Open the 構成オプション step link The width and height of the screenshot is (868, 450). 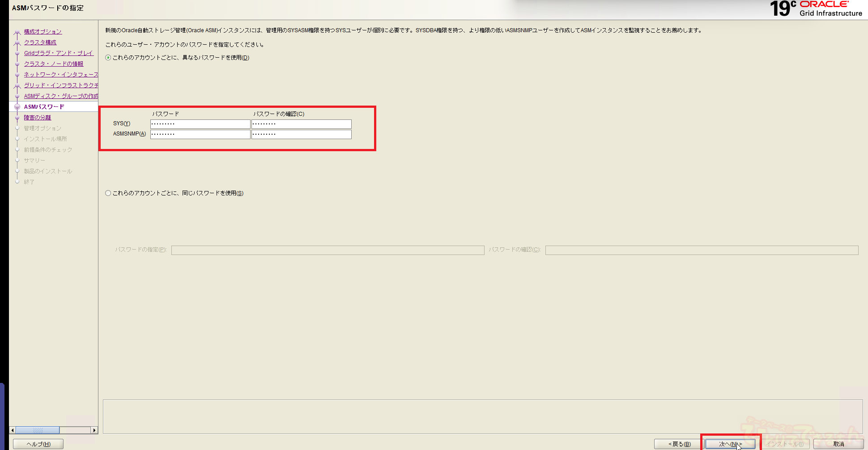point(43,32)
